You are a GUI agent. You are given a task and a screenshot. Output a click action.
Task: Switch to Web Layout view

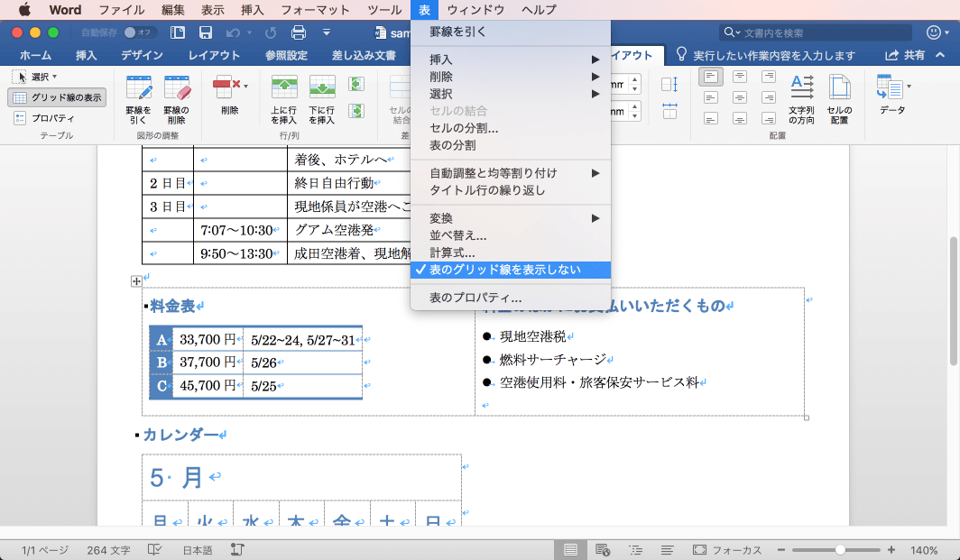pyautogui.click(x=603, y=549)
